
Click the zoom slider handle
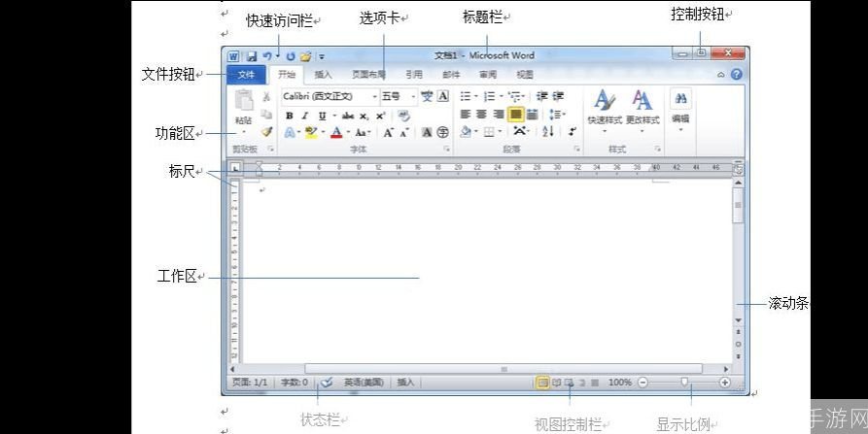coord(684,382)
